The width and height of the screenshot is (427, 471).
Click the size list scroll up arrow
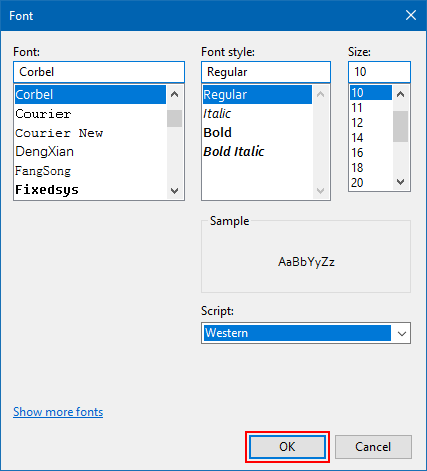click(x=401, y=95)
